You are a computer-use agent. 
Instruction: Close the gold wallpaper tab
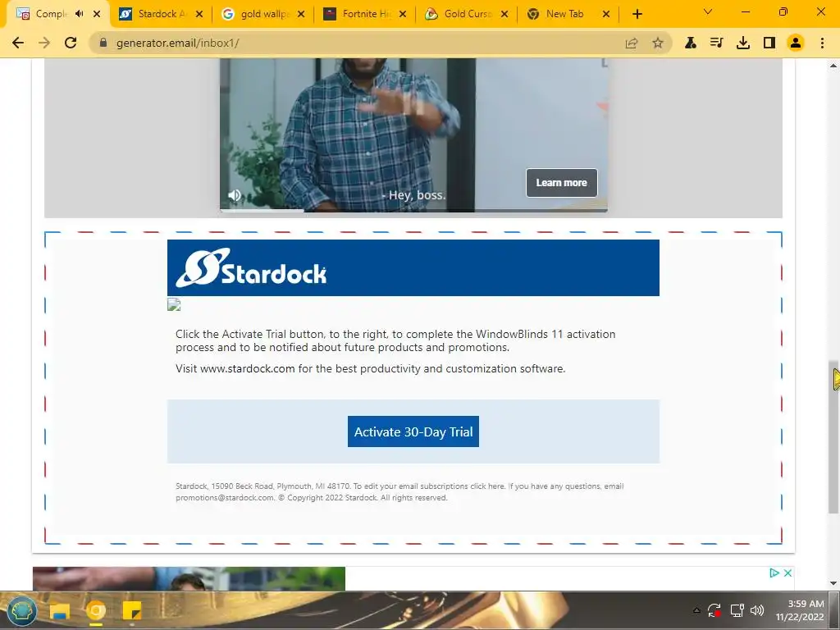301,15
